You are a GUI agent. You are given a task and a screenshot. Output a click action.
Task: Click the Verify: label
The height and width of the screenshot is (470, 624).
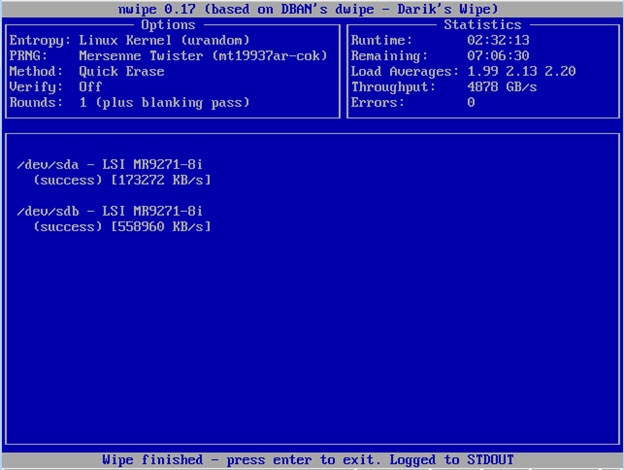coord(36,87)
